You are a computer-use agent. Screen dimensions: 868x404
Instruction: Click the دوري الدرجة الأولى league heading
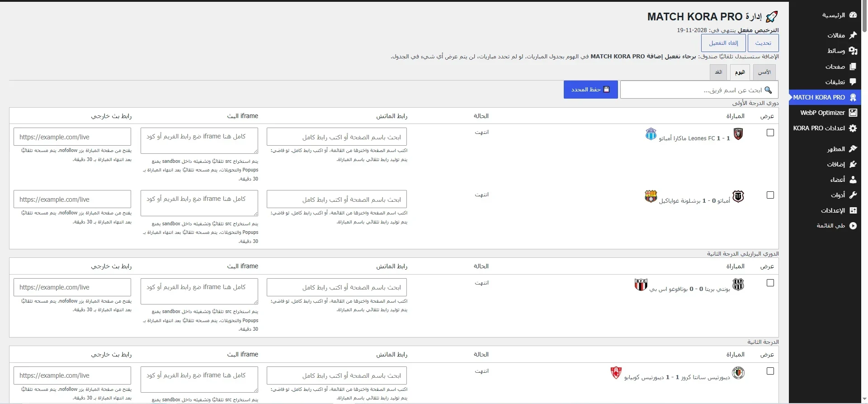point(755,103)
